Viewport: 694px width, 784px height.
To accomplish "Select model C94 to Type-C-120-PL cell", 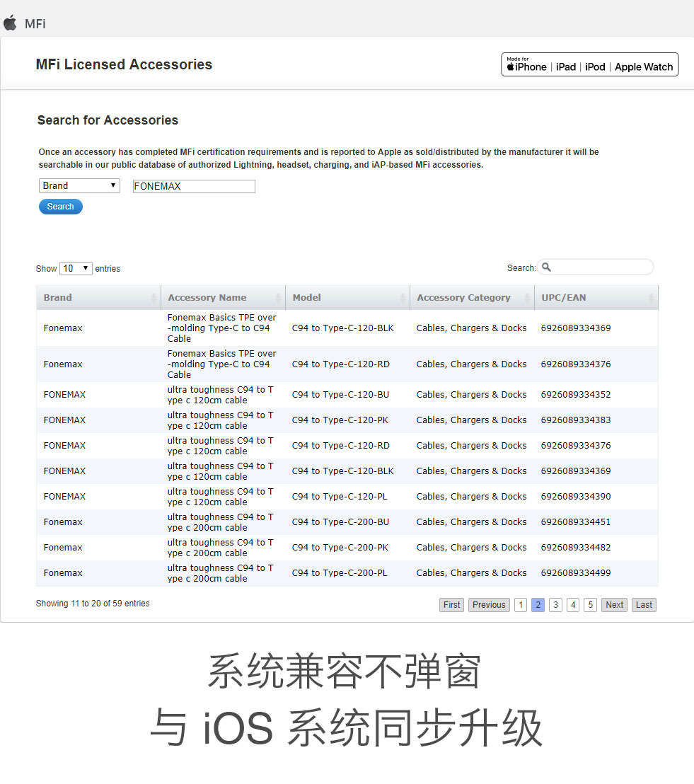I will coord(340,497).
